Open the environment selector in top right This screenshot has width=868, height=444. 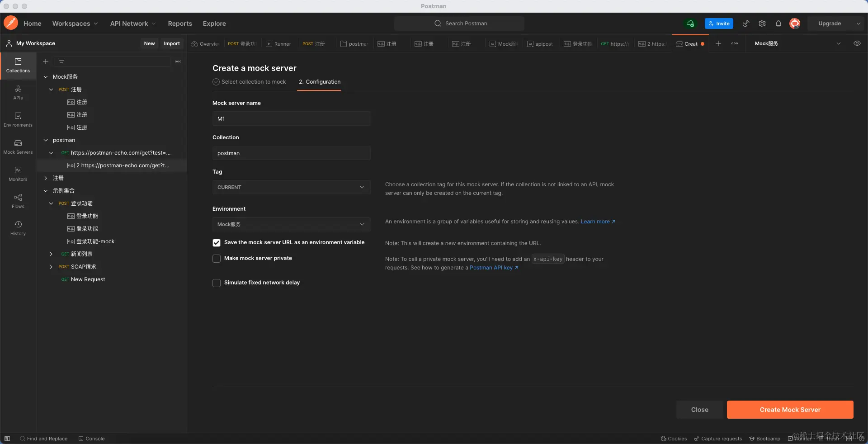click(798, 43)
